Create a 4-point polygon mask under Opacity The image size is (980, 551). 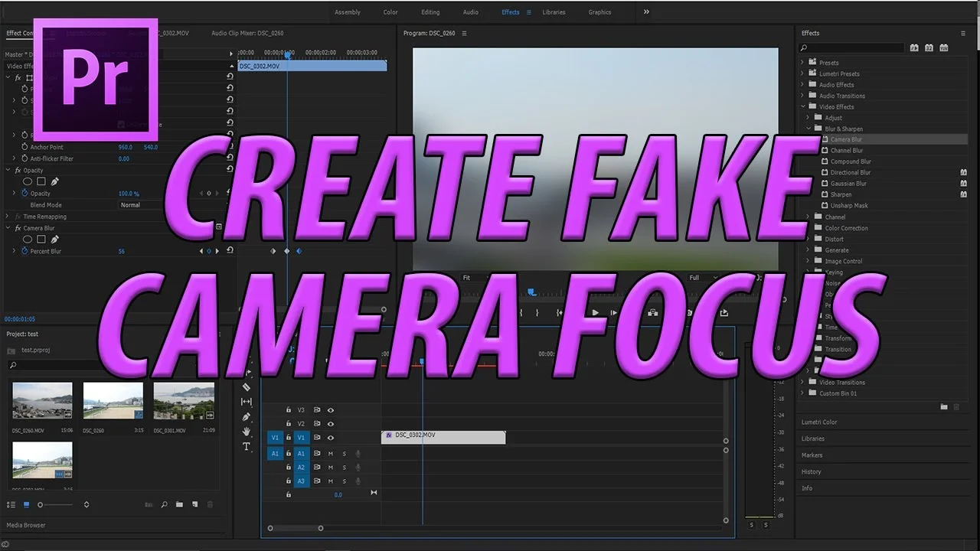coord(41,181)
